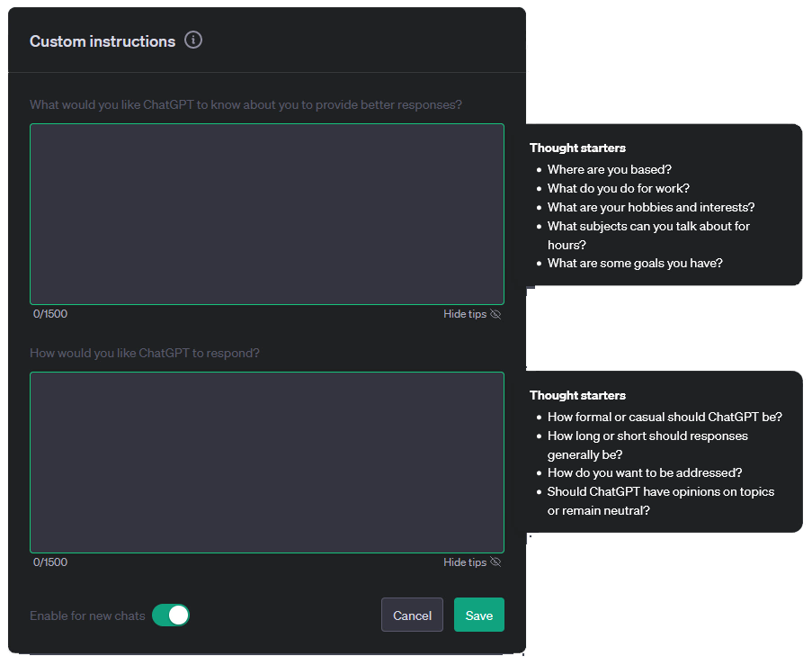Viewport: 812px width, 665px height.
Task: Hide tips under the 'know about you' box
Action: pos(472,314)
